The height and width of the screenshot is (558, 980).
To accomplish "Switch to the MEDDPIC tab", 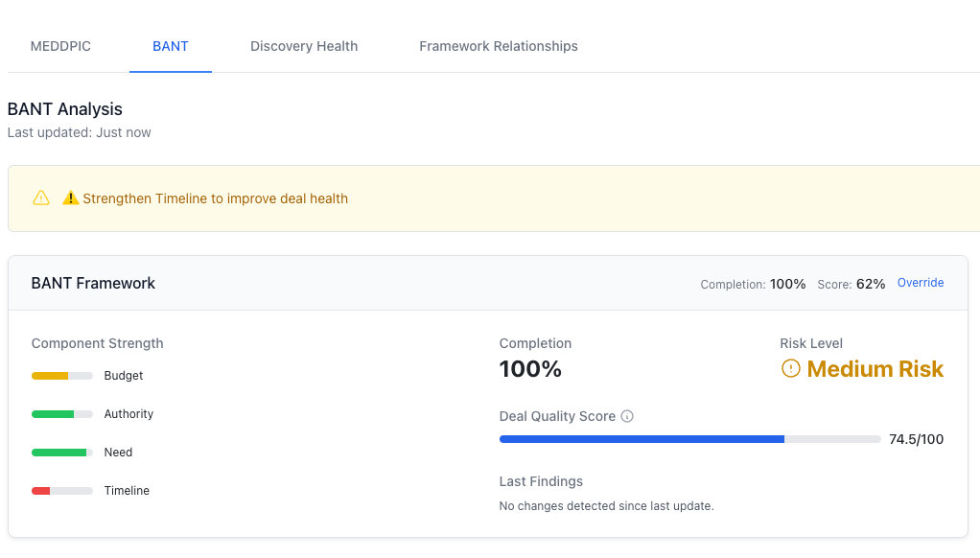I will (60, 46).
